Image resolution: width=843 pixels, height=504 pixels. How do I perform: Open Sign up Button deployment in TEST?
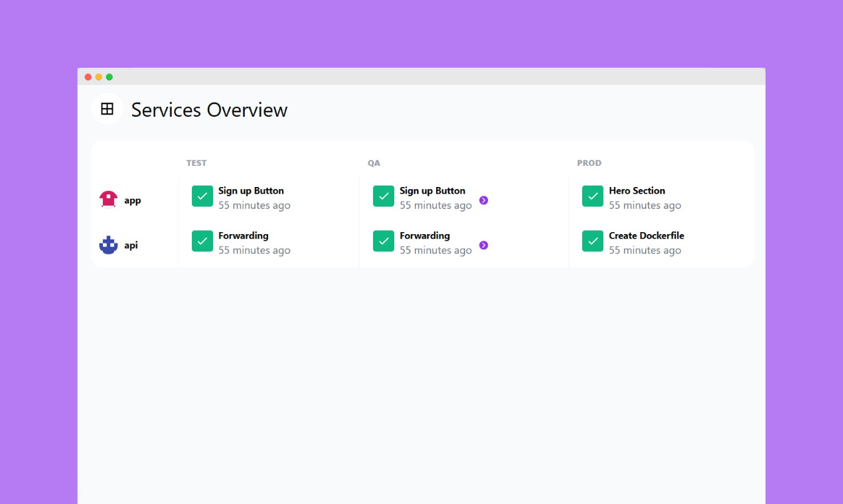point(251,191)
